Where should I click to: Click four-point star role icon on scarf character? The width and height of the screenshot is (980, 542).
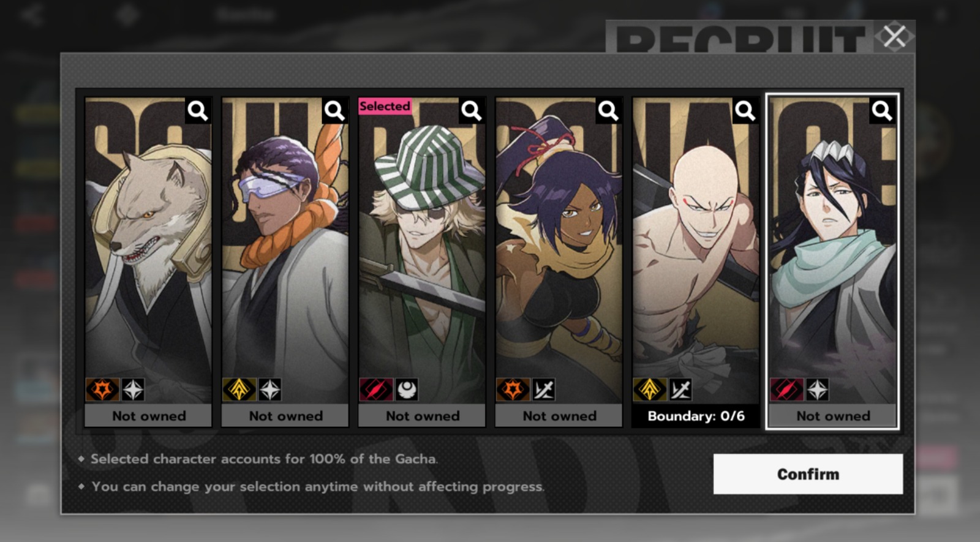817,390
